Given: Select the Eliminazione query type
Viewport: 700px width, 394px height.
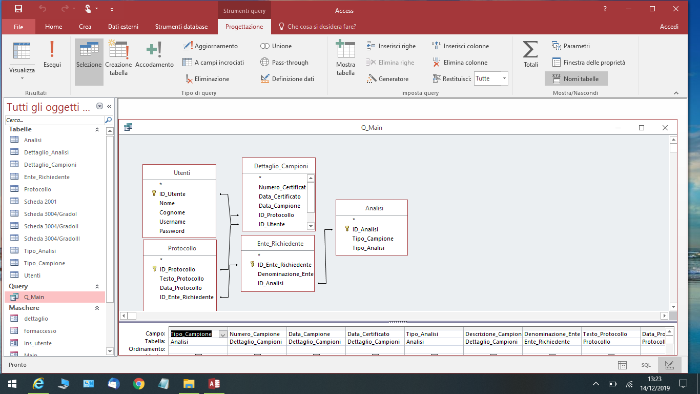Looking at the screenshot, I should (207, 79).
